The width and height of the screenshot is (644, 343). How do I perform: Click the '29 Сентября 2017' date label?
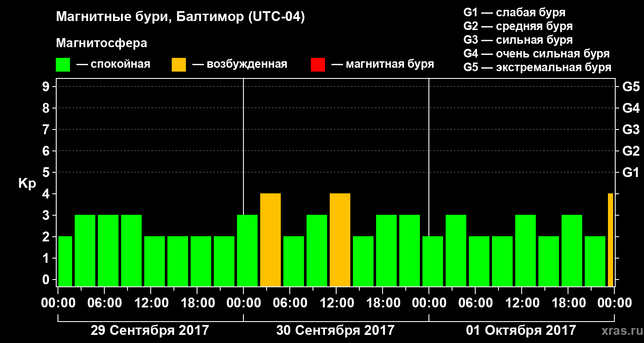150,331
